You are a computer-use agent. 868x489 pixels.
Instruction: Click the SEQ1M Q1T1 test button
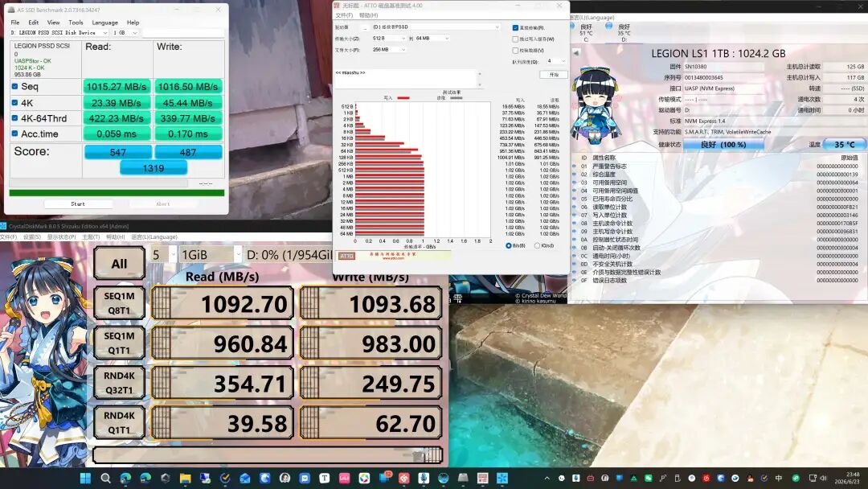pos(119,343)
